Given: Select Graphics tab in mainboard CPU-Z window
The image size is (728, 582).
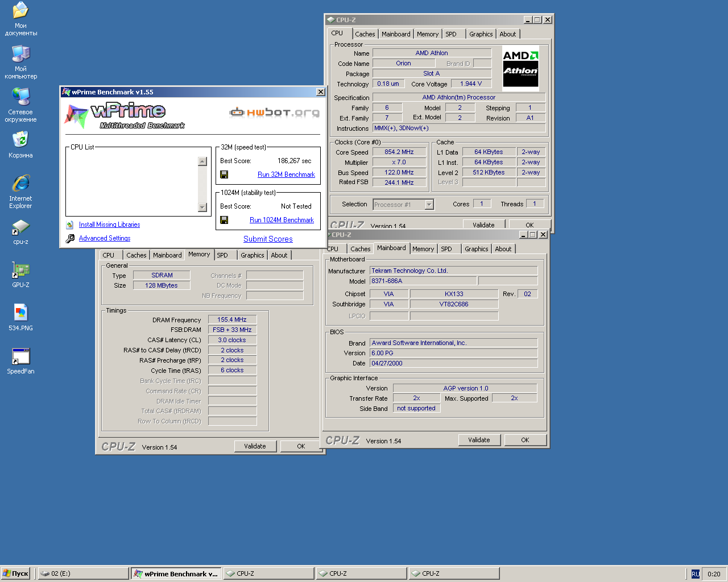Looking at the screenshot, I should coord(477,249).
